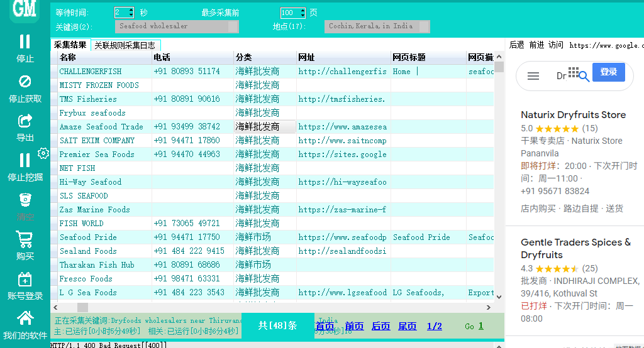Screen dimensions: 644x348
Task: Click the horizontal scrollbar thumb
Action: point(82,307)
